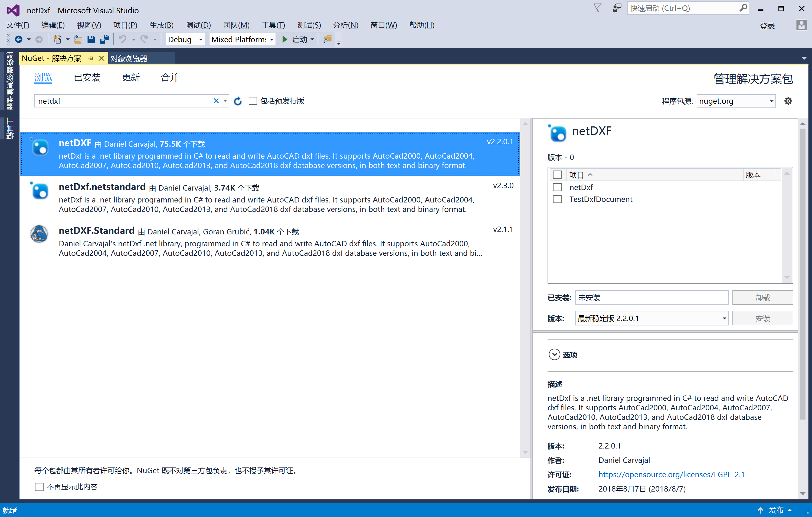Check the TestDxfDocument project checkbox
This screenshot has height=517, width=812.
557,199
